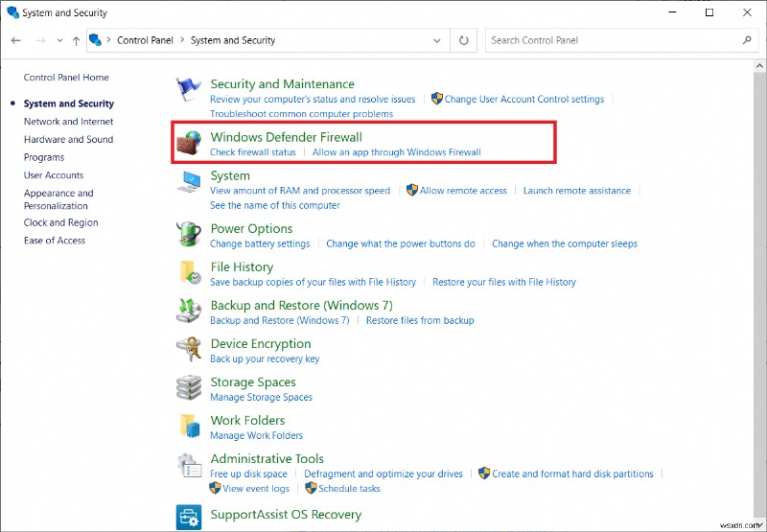Screen dimensions: 767x532
Task: Open Security and Maintenance heading
Action: coord(282,84)
